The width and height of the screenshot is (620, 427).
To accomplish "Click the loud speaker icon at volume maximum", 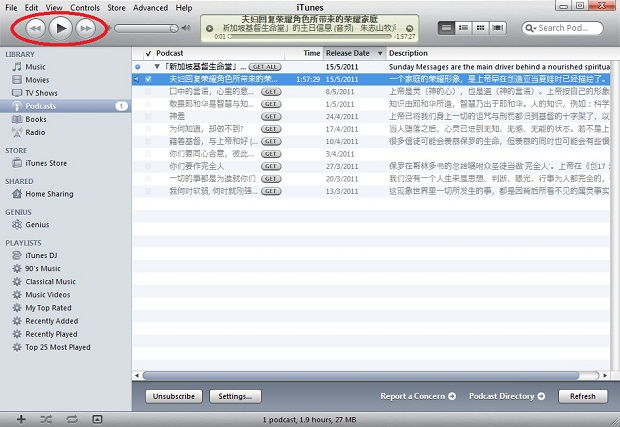I will coord(186,28).
